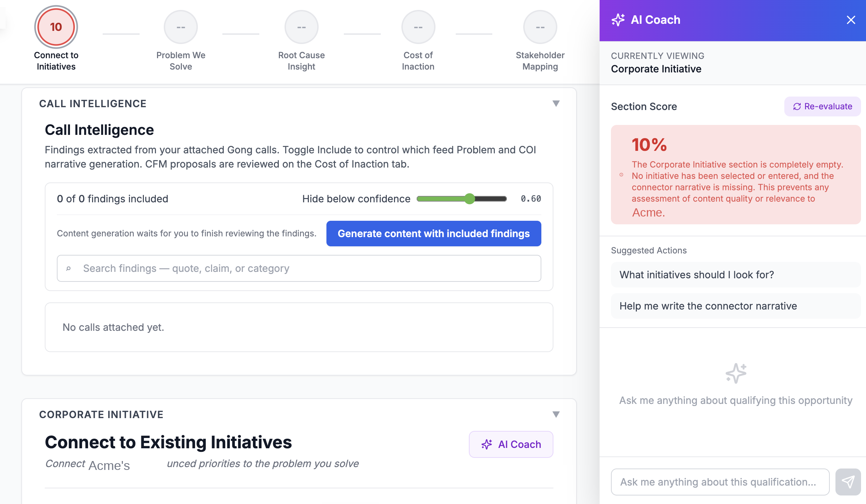The height and width of the screenshot is (504, 866).
Task: Choose 'What initiatives should I look for?'
Action: [x=736, y=275]
